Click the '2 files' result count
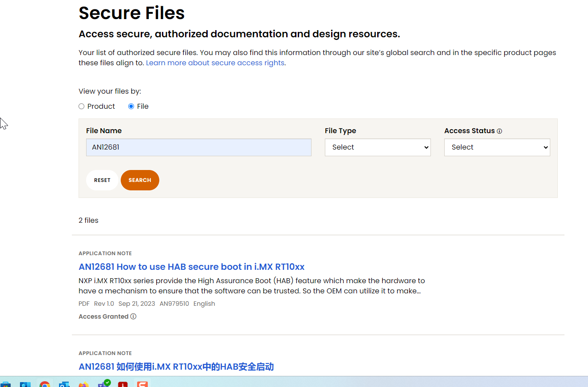This screenshot has height=387, width=588. (88, 220)
